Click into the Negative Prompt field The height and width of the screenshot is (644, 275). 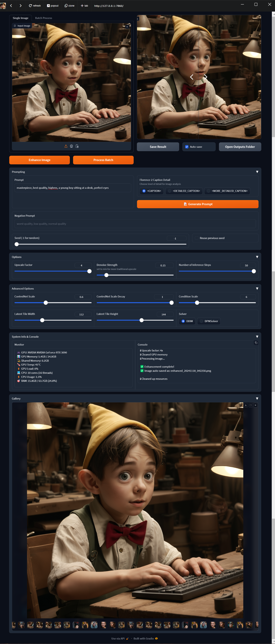(135, 224)
